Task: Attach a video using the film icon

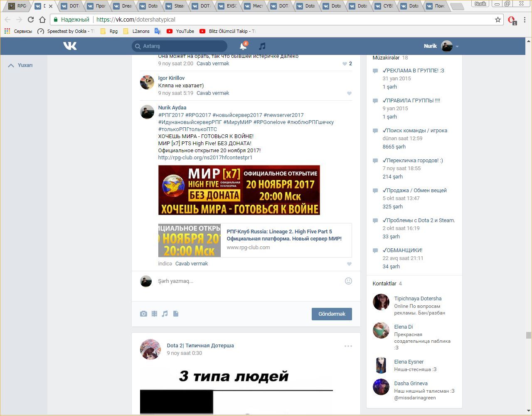Action: (154, 314)
